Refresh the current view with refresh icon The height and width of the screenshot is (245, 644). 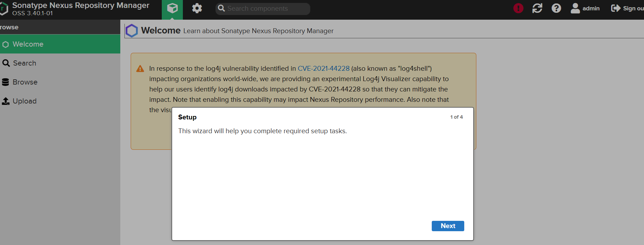[x=537, y=8]
